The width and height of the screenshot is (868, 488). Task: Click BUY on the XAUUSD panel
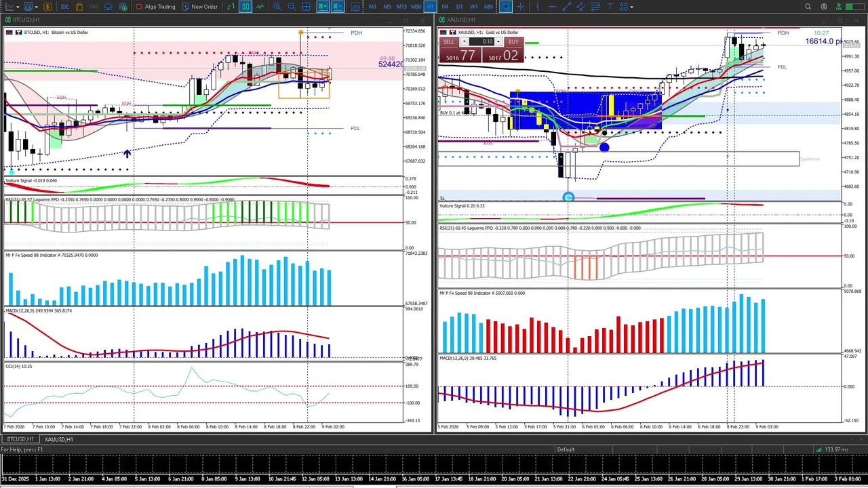513,42
